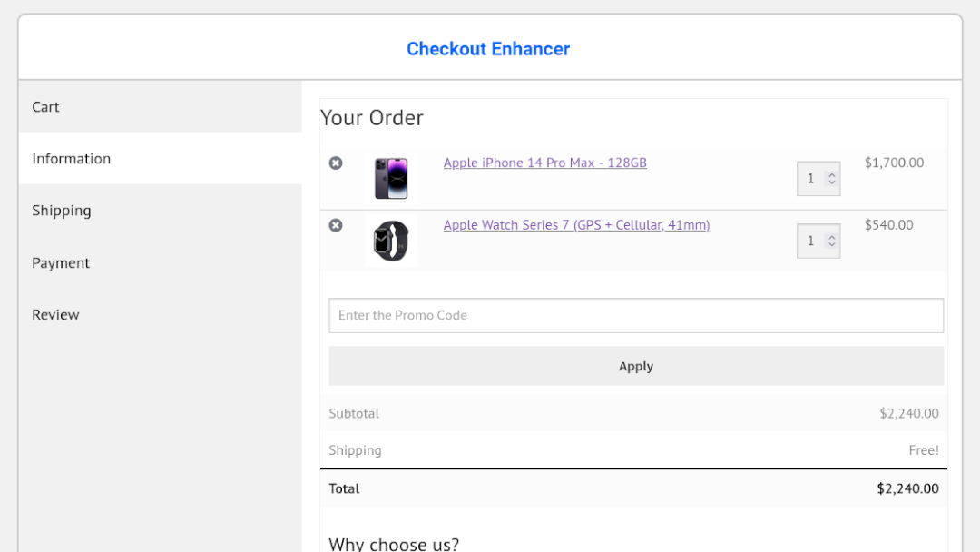
Task: Remove the Apple Watch Series 7 item
Action: click(337, 225)
